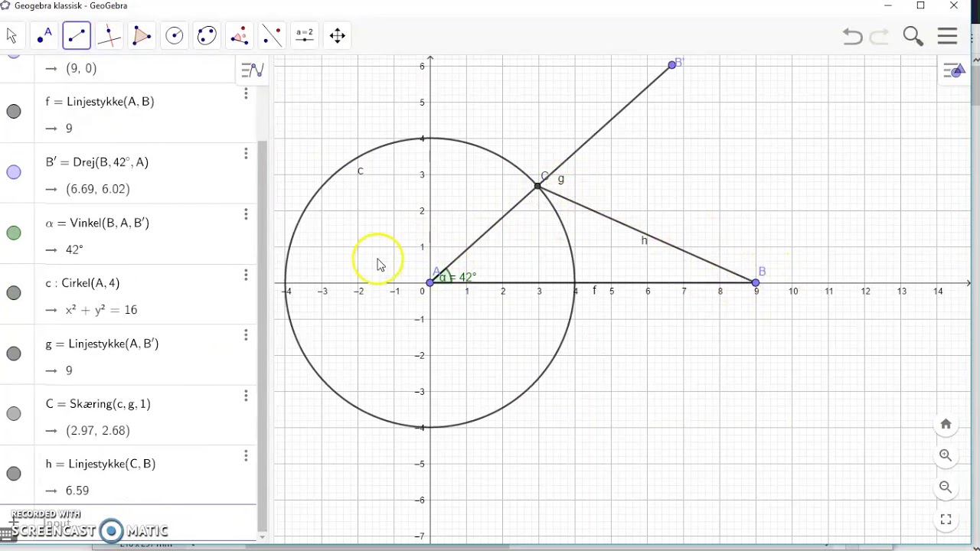Image resolution: width=980 pixels, height=551 pixels.
Task: Toggle visibility of intersection point C
Action: pos(14,414)
